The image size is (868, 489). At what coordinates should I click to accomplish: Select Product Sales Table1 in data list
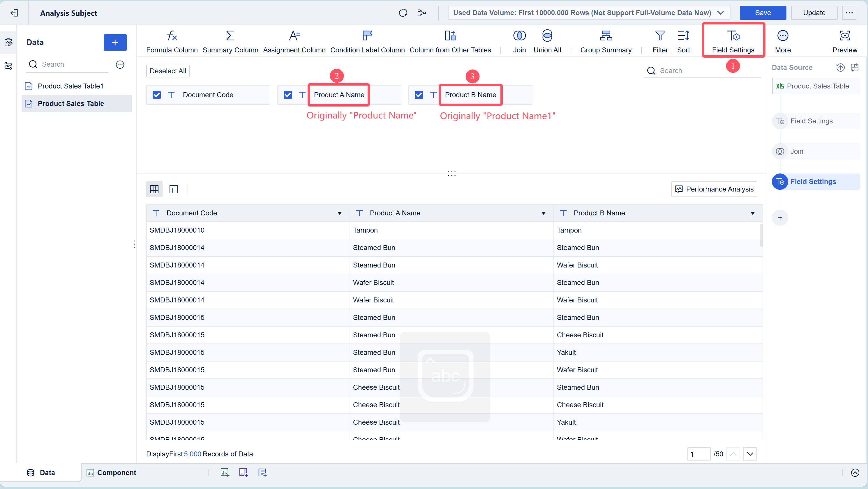pyautogui.click(x=70, y=86)
